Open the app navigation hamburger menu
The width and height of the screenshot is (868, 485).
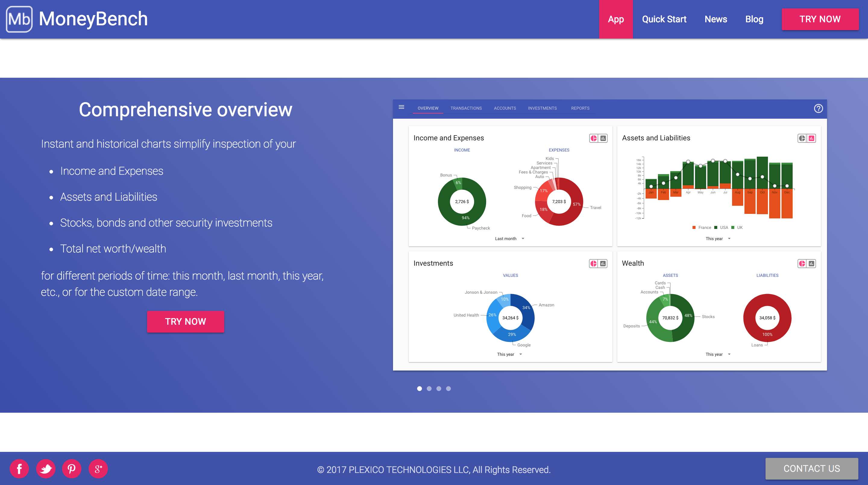tap(402, 107)
